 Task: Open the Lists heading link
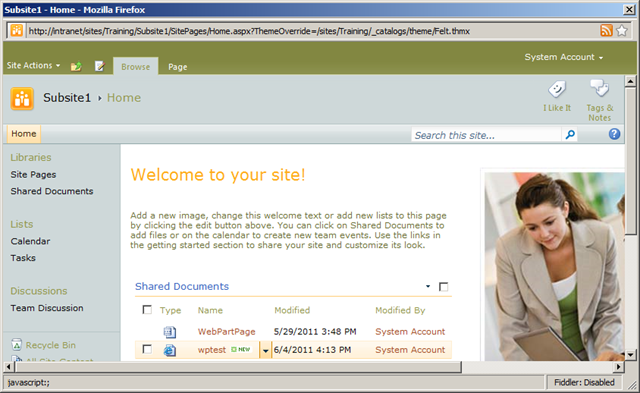tap(22, 224)
